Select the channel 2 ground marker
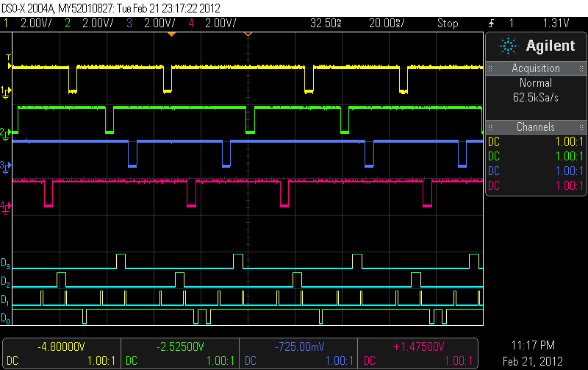588x370 pixels. (6, 133)
